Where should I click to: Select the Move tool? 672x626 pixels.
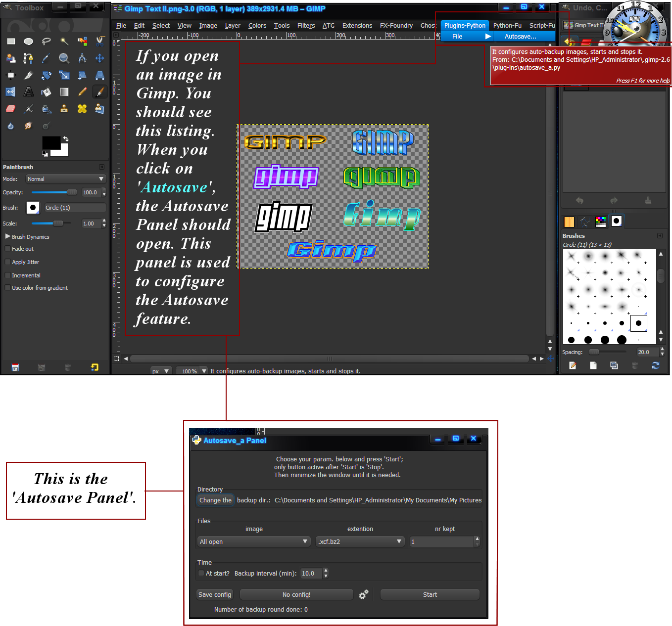[x=100, y=58]
